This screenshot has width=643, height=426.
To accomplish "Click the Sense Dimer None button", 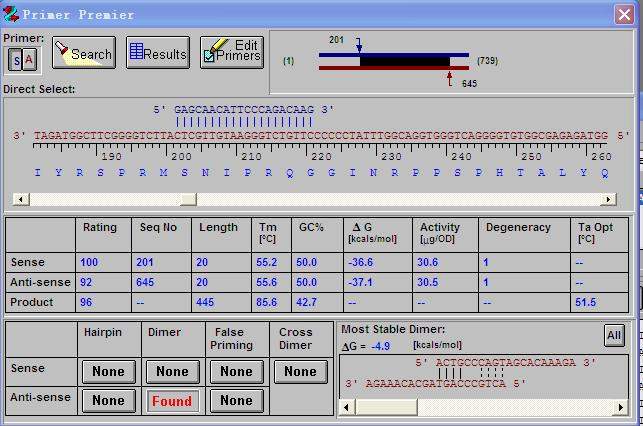I will coord(173,371).
